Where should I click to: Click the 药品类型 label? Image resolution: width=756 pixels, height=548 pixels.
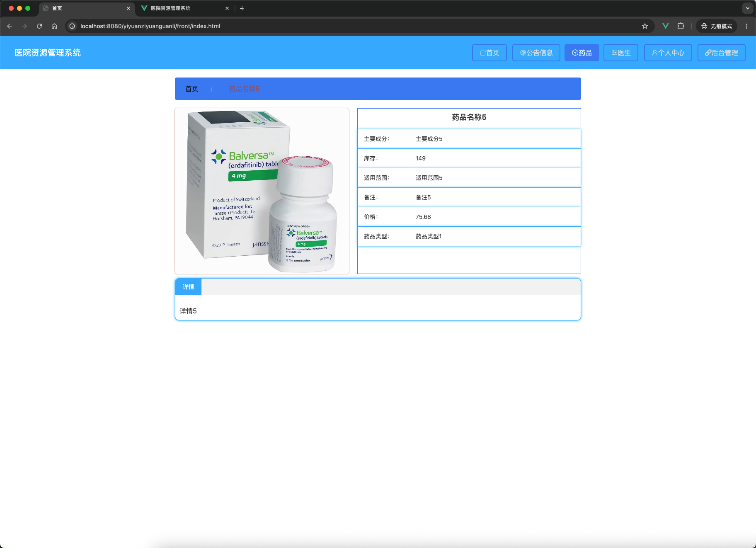[377, 236]
